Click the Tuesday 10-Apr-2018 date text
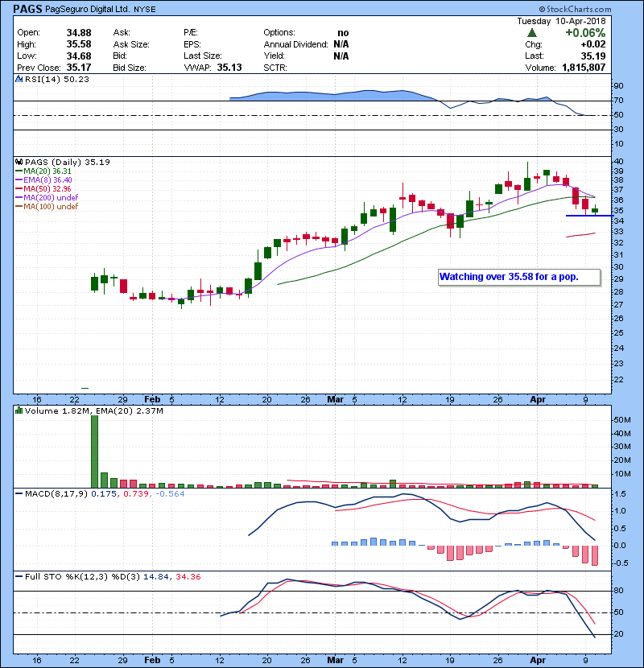Screen dimensions: 644x668 click(561, 21)
